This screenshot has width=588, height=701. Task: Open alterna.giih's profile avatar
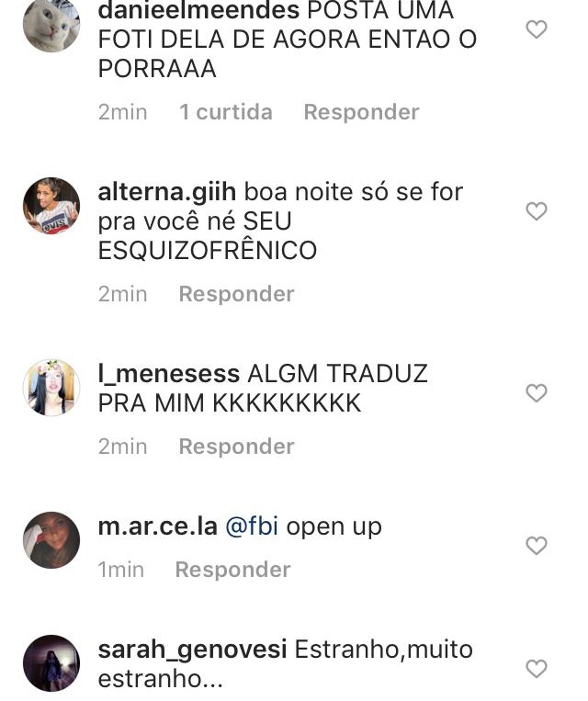click(x=51, y=206)
